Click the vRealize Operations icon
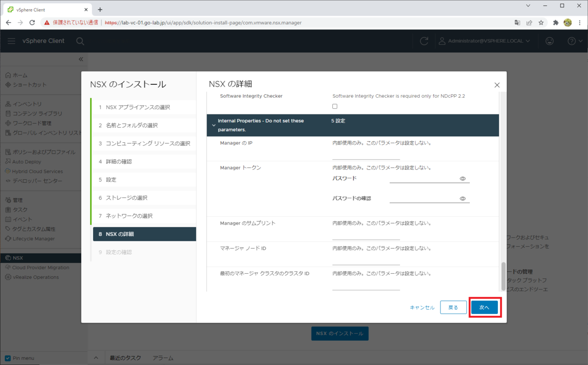Image resolution: width=588 pixels, height=365 pixels. point(8,277)
